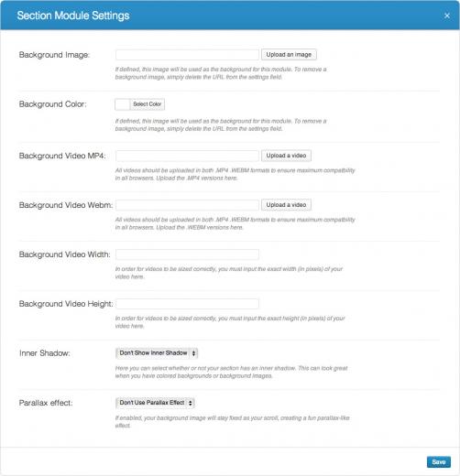Click the Upload an image button
Image resolution: width=460 pixels, height=476 pixels.
coord(289,55)
